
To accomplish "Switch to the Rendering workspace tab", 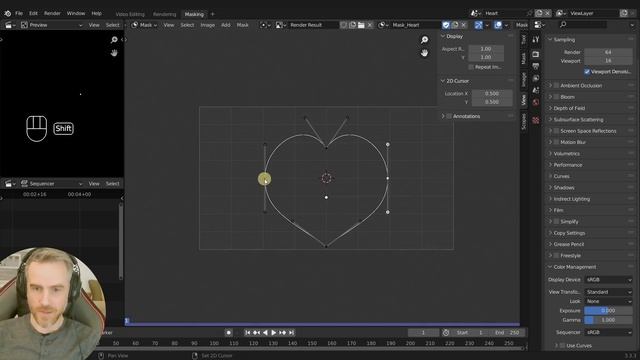I will tap(164, 14).
